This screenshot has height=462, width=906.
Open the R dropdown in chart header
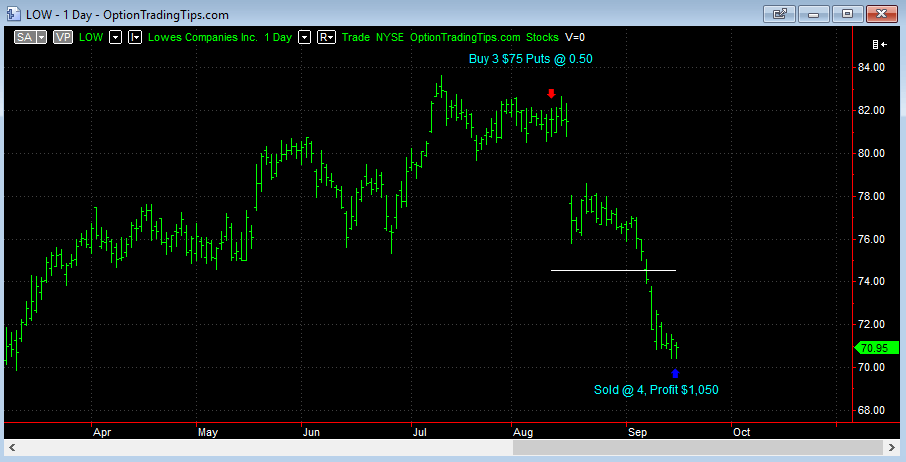click(x=326, y=38)
